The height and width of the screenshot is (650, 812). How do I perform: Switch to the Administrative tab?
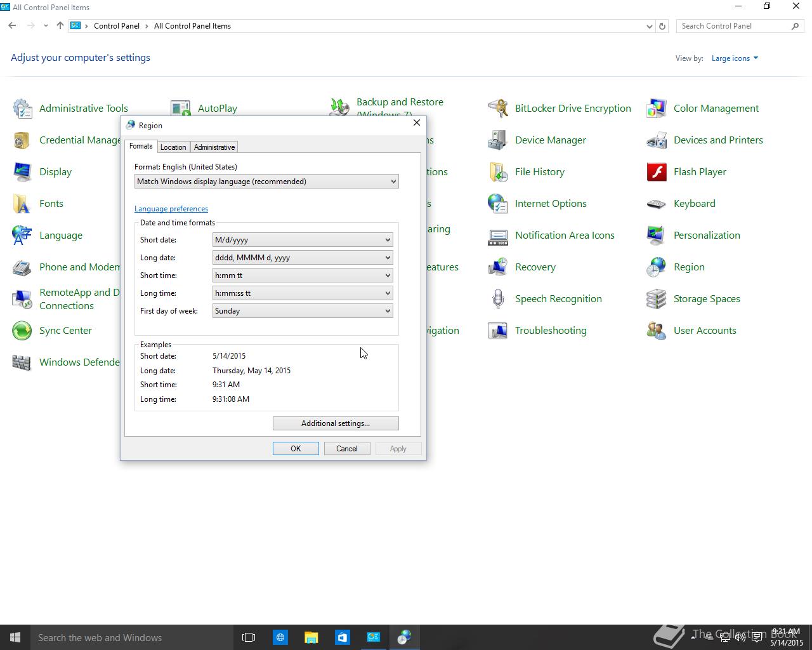tap(214, 147)
